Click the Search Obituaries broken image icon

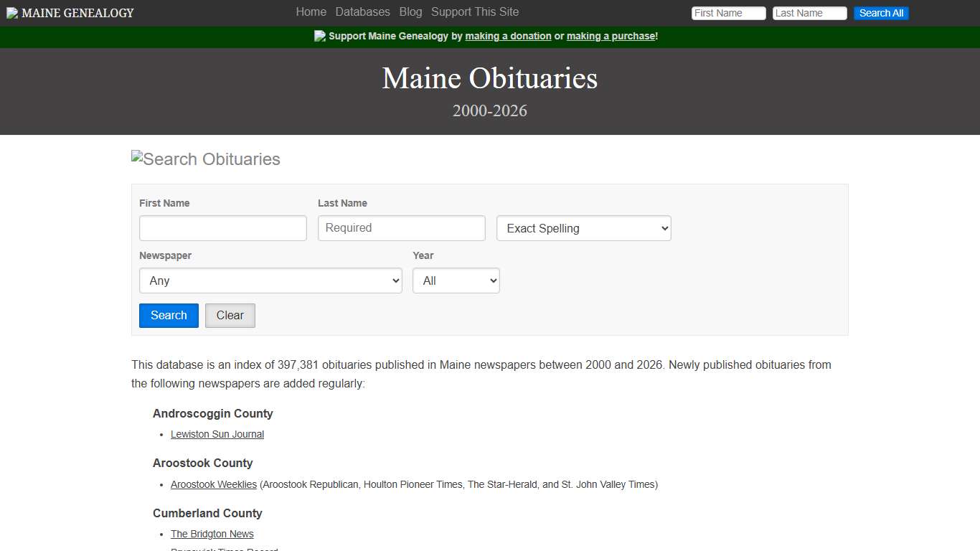tap(136, 159)
